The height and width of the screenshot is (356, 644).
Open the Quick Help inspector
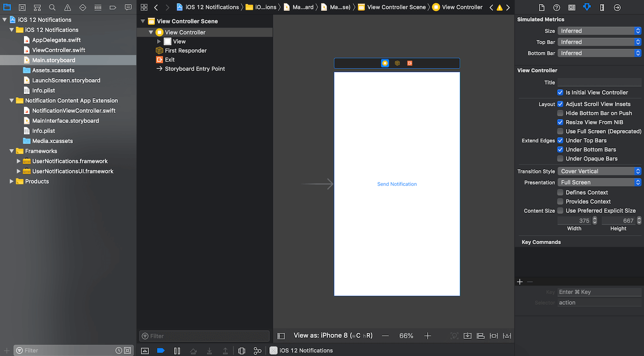coord(556,8)
